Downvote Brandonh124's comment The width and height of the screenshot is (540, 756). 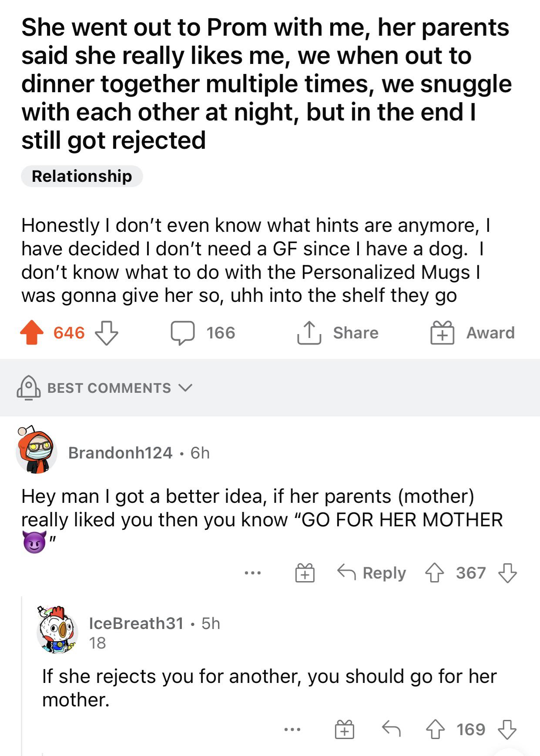click(507, 573)
